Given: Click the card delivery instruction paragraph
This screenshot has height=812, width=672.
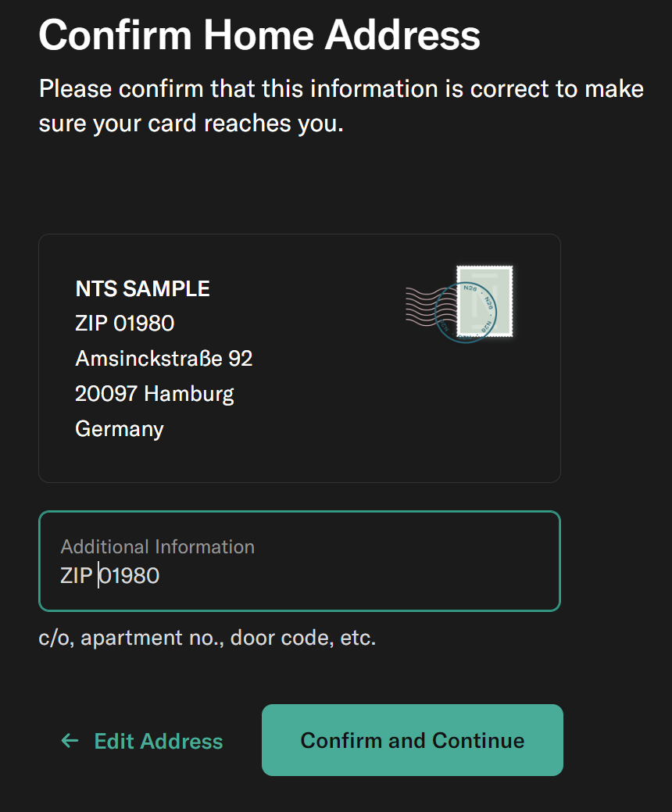Looking at the screenshot, I should click(x=341, y=106).
